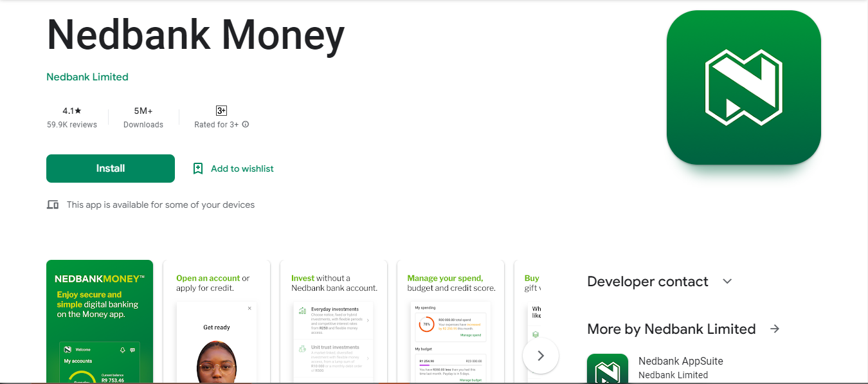868x384 pixels.
Task: Click the device availability icon
Action: click(x=52, y=204)
